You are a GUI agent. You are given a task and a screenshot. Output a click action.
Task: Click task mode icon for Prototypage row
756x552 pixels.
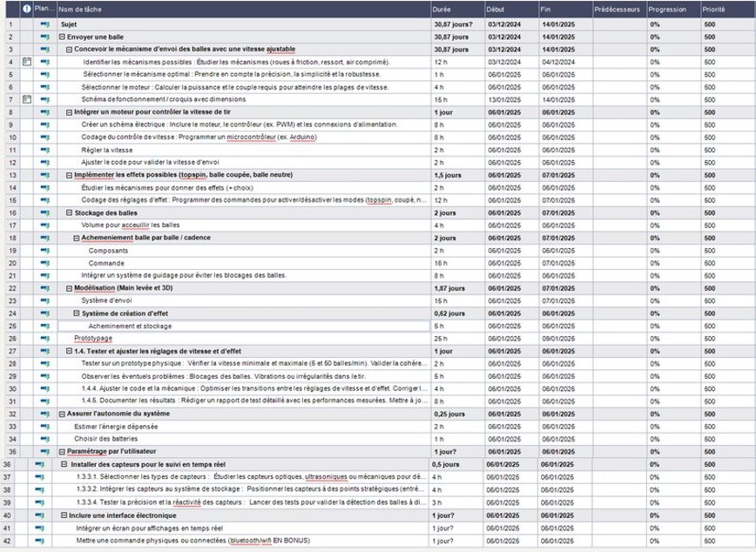point(44,338)
